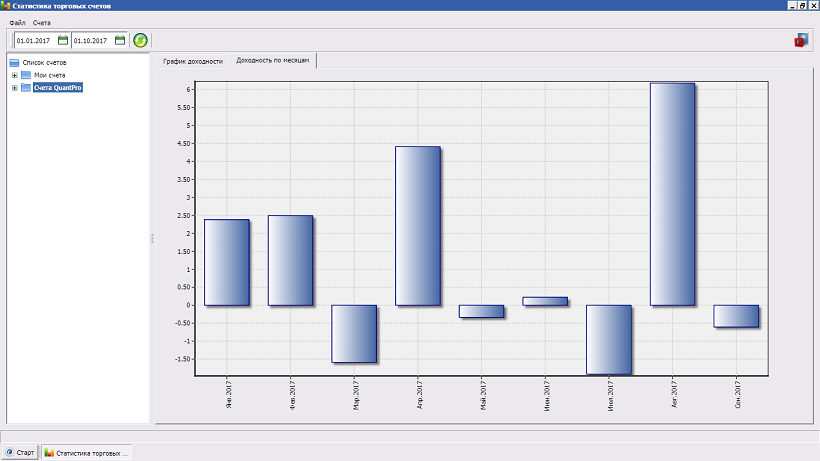Viewport: 820px width, 461px height.
Task: Select the Доходность по месяцам tab
Action: point(273,61)
